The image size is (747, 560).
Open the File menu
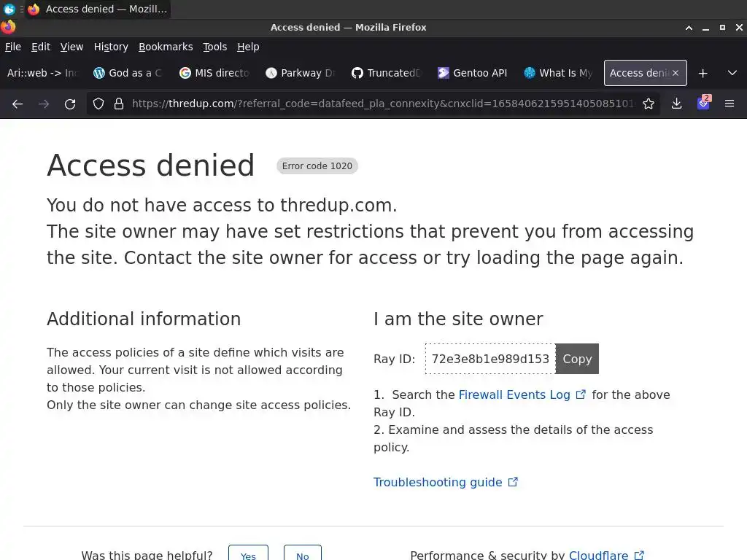point(13,47)
